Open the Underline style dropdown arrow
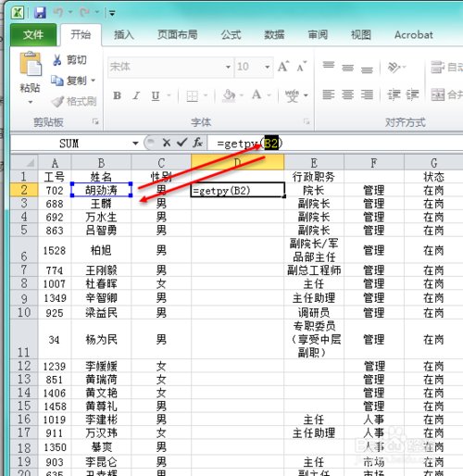 [x=169, y=95]
